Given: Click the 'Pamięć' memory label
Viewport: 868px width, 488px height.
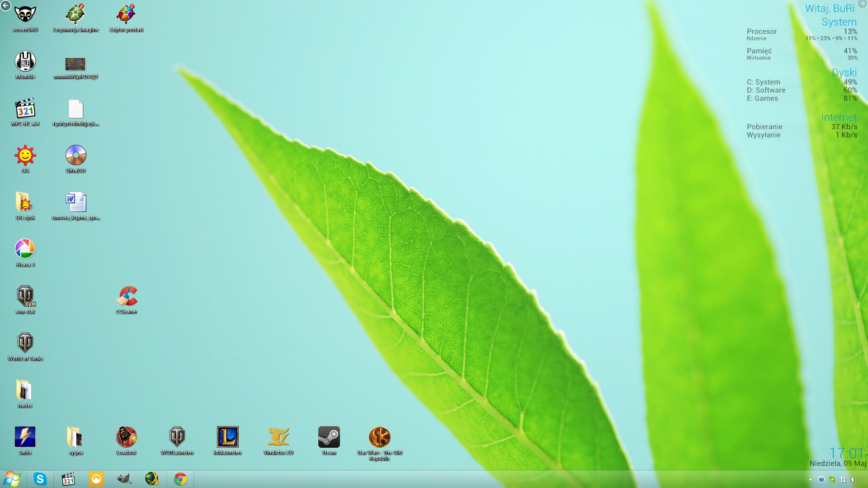Looking at the screenshot, I should [759, 51].
